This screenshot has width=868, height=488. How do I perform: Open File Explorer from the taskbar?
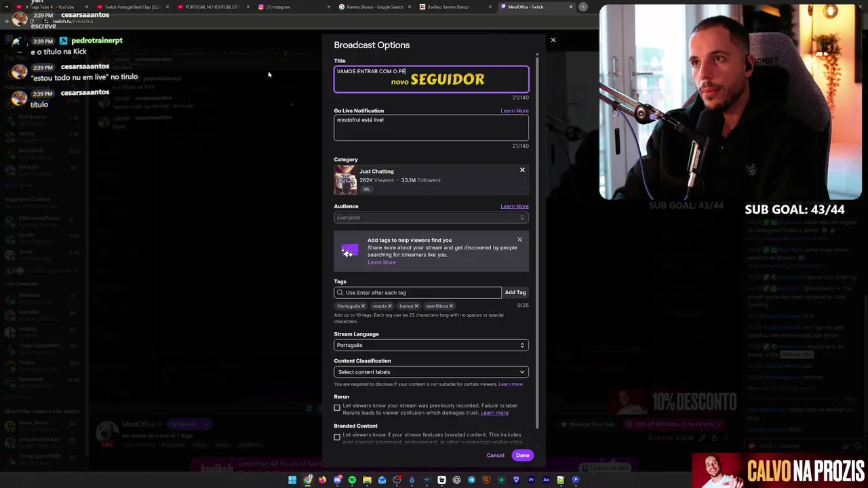pyautogui.click(x=367, y=480)
